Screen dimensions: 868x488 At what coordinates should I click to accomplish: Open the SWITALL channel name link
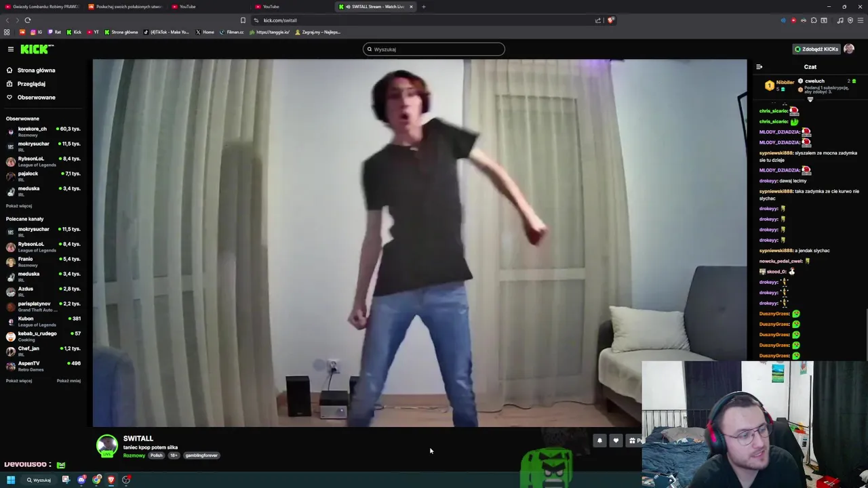point(138,439)
